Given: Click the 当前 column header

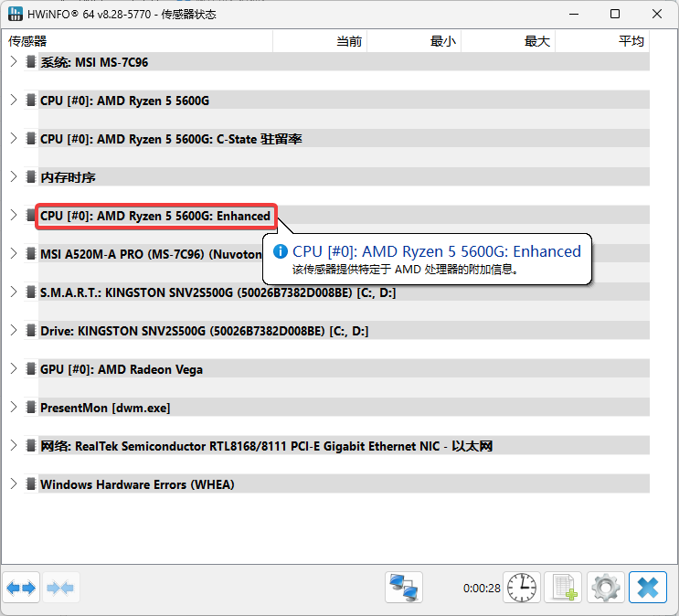Looking at the screenshot, I should 320,41.
